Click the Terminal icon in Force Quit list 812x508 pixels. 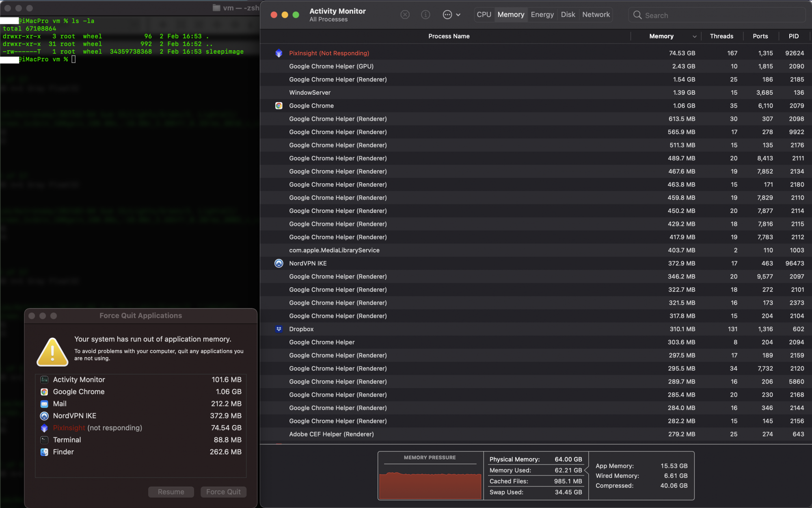click(44, 440)
